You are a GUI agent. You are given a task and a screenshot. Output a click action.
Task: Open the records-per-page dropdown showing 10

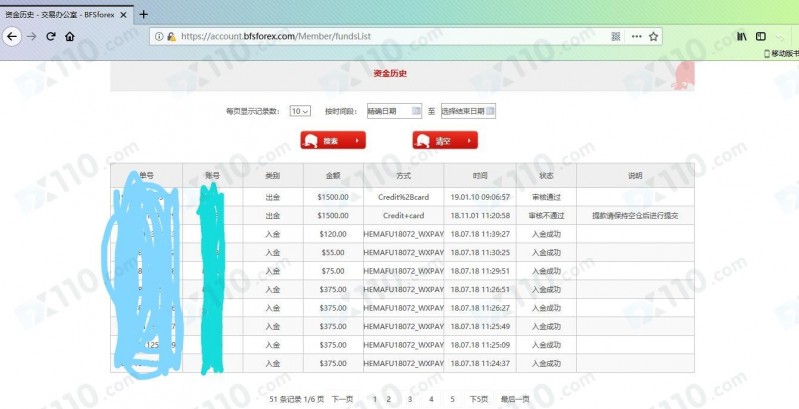[x=300, y=111]
